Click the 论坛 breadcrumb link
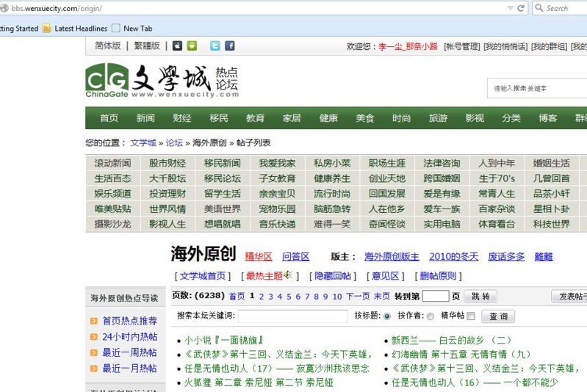 click(174, 143)
